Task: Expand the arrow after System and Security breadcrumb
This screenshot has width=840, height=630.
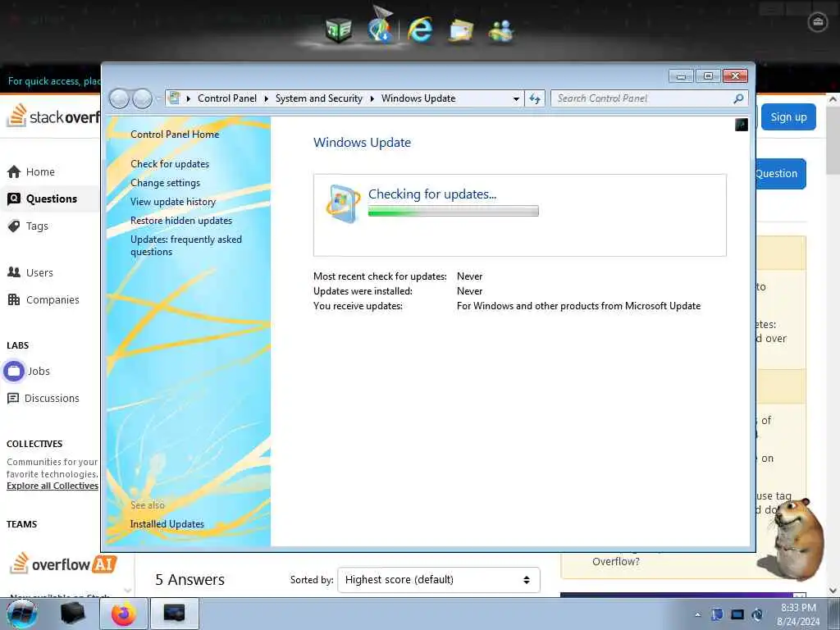Action: (x=372, y=98)
